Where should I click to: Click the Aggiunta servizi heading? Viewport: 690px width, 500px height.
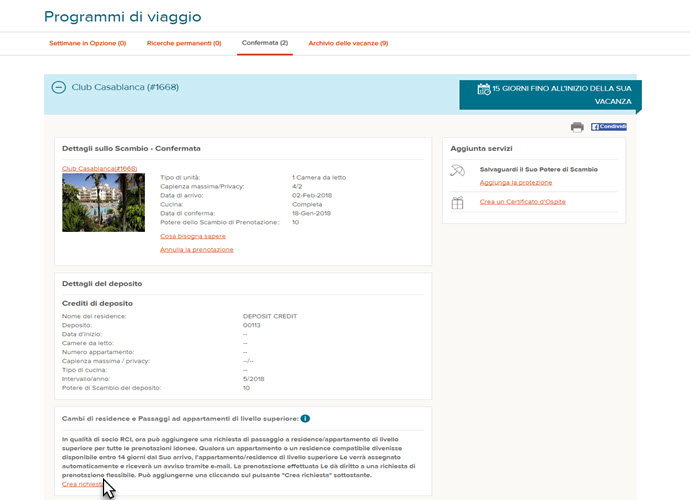tap(481, 149)
